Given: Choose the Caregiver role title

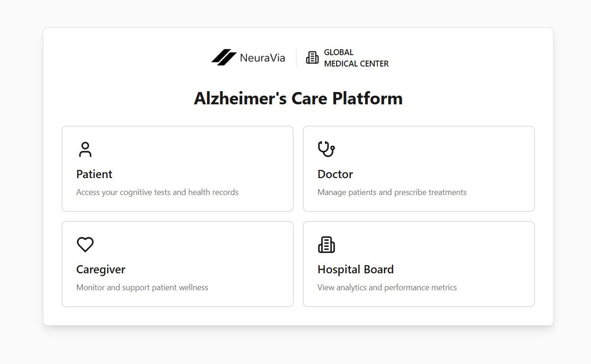Looking at the screenshot, I should (101, 269).
